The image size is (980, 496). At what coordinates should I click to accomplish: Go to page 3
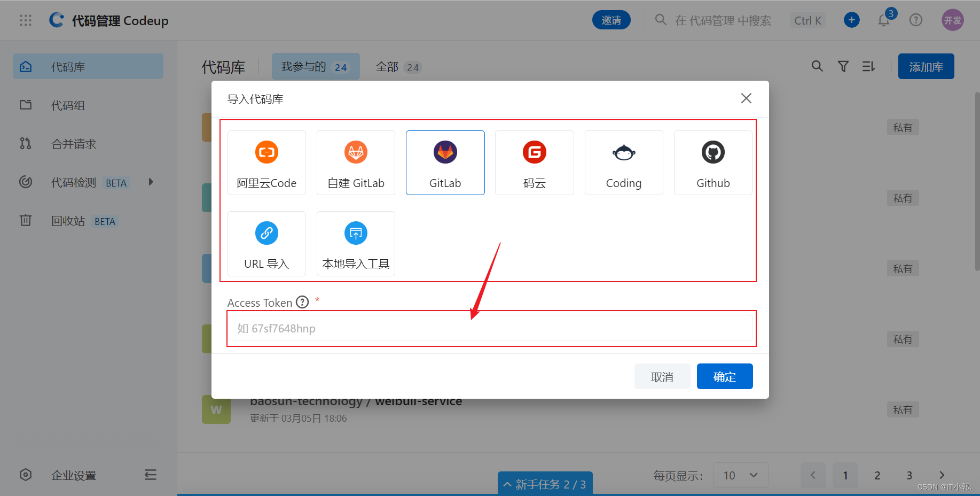[910, 475]
